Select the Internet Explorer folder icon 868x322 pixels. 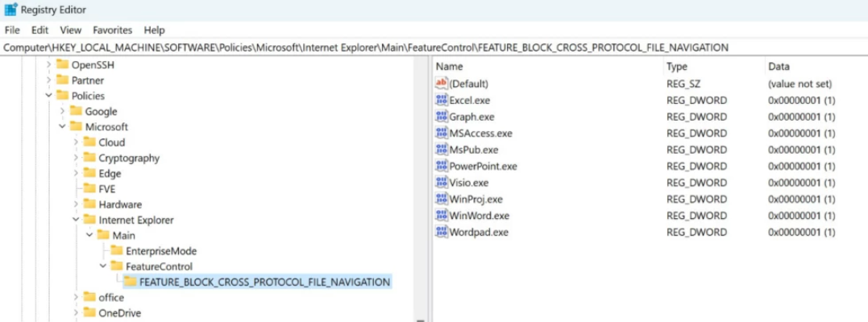[x=89, y=219]
